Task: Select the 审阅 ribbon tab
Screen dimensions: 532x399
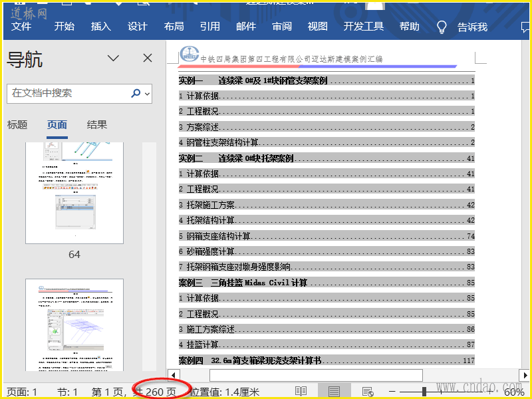Action: pos(282,27)
